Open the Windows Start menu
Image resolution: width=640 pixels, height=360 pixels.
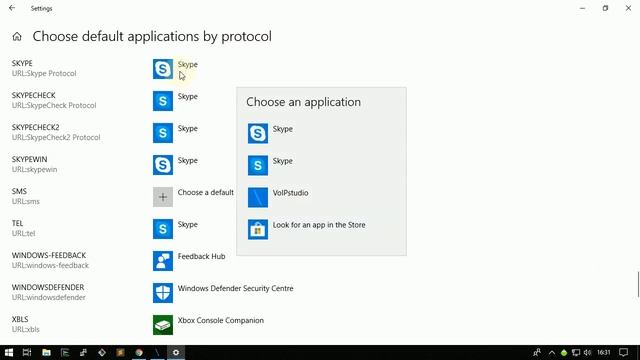click(9, 352)
